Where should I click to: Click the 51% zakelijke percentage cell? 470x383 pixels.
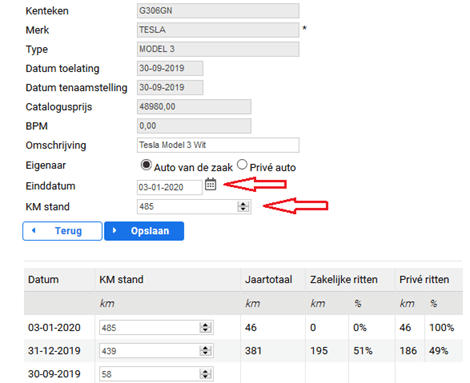pos(363,351)
